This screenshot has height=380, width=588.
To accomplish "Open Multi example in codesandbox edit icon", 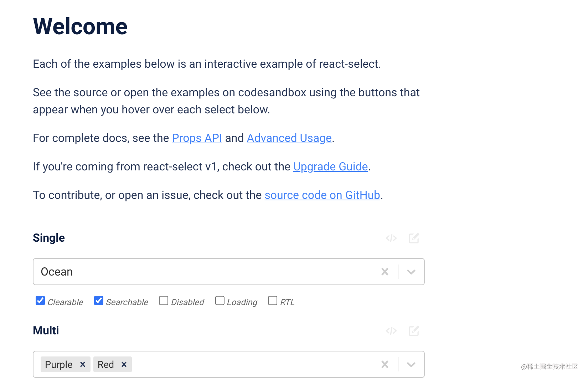I will 414,331.
